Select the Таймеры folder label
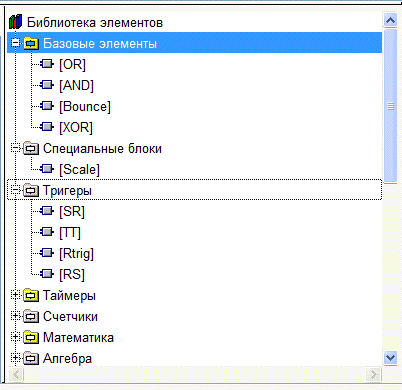This screenshot has width=402, height=390. coord(69,296)
